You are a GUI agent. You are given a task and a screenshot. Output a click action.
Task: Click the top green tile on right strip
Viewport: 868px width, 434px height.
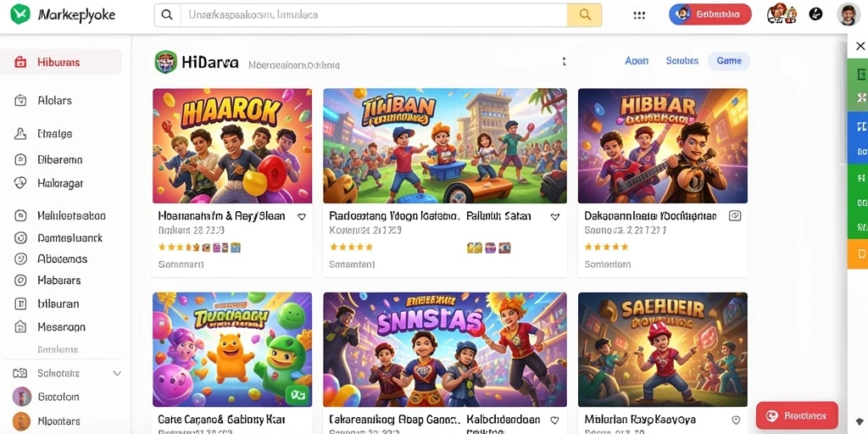[x=860, y=85]
